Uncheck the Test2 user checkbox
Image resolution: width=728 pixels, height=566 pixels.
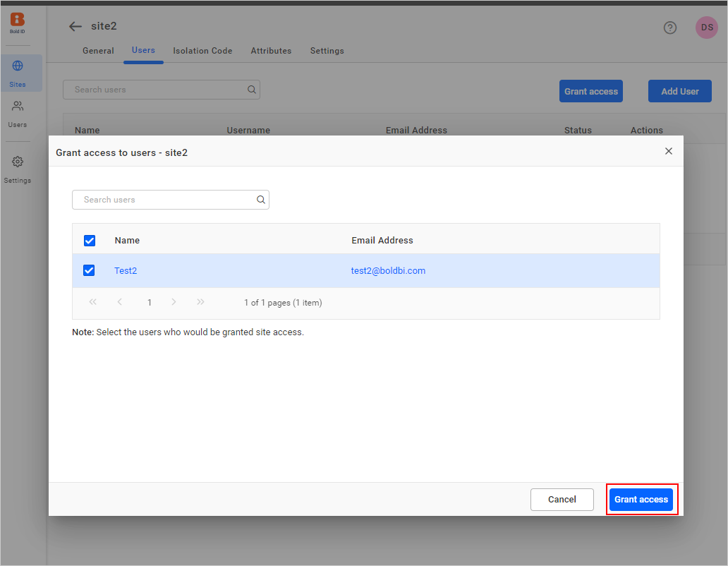pyautogui.click(x=89, y=270)
